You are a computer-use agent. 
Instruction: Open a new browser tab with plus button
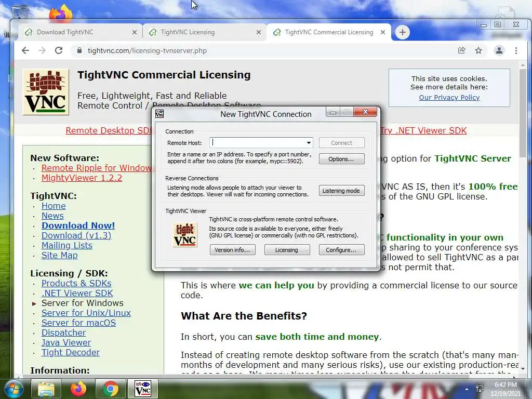[403, 32]
